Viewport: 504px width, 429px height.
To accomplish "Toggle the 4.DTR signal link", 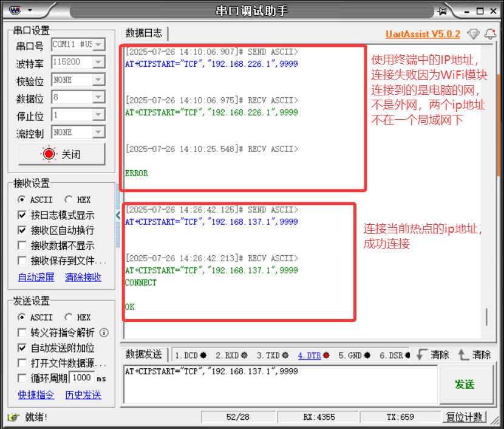I will (x=310, y=355).
